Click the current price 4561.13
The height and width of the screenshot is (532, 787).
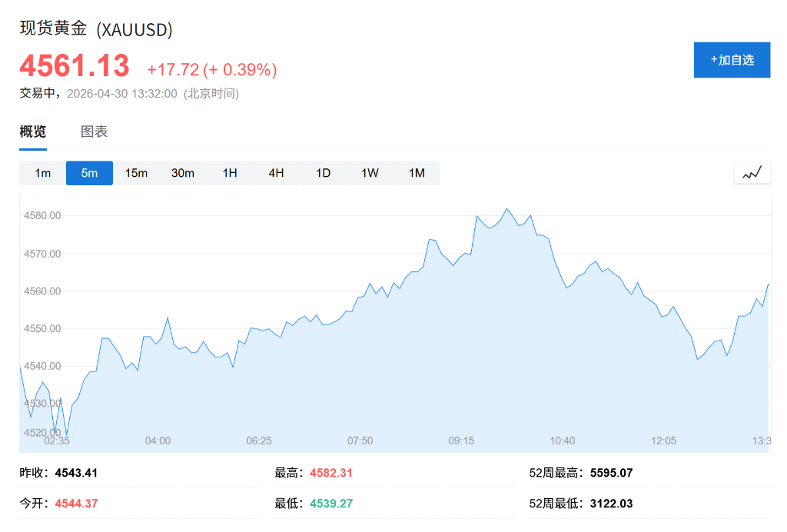tap(75, 66)
